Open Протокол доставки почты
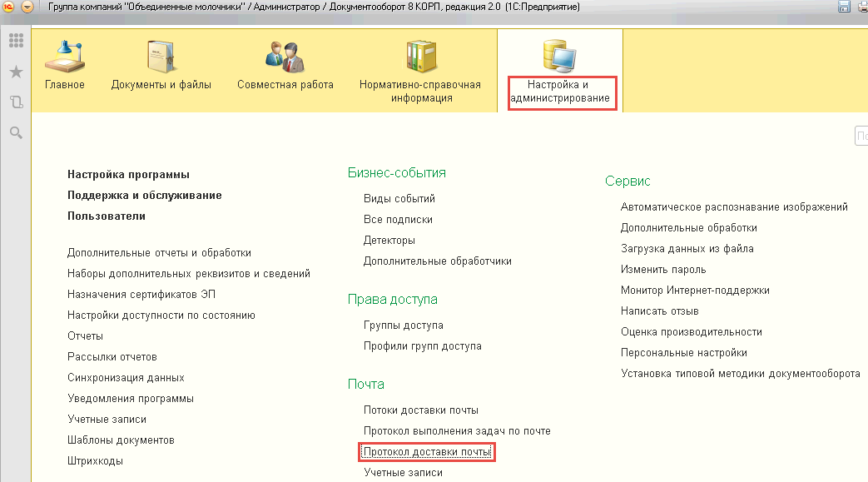 coord(427,452)
